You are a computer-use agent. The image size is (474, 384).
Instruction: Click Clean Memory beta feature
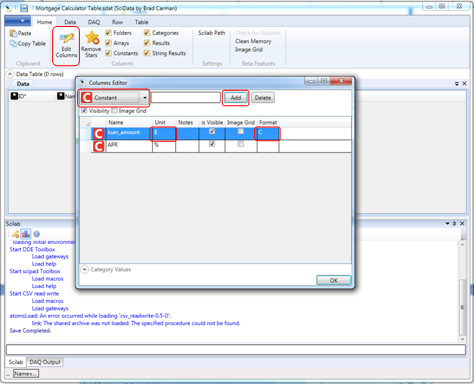253,41
